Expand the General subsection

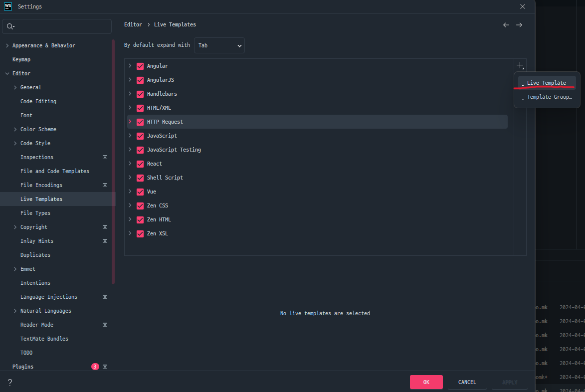15,87
